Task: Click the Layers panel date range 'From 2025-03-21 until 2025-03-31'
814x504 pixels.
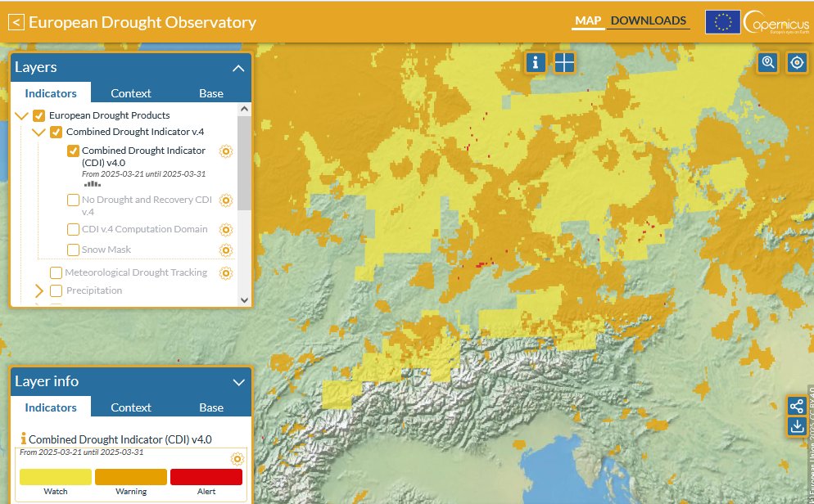Action: click(144, 174)
